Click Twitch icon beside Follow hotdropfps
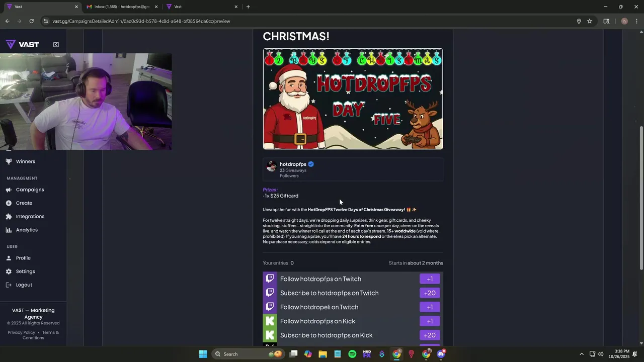 pos(270,279)
